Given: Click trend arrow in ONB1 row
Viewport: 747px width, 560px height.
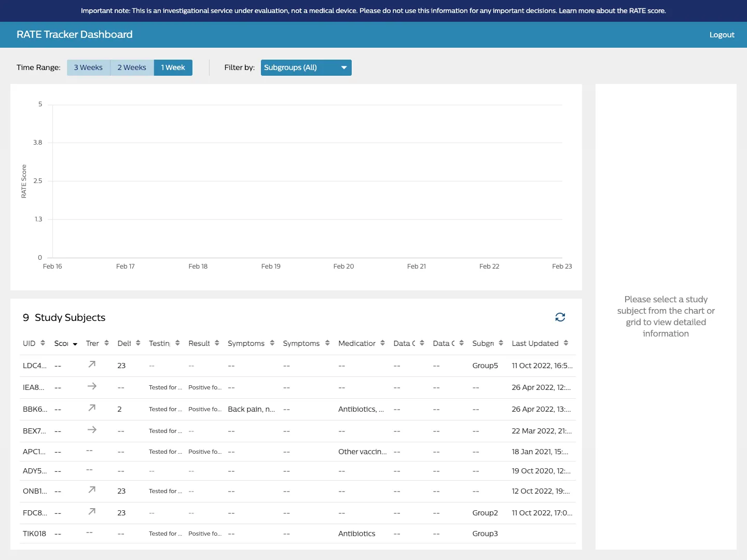Looking at the screenshot, I should point(92,490).
